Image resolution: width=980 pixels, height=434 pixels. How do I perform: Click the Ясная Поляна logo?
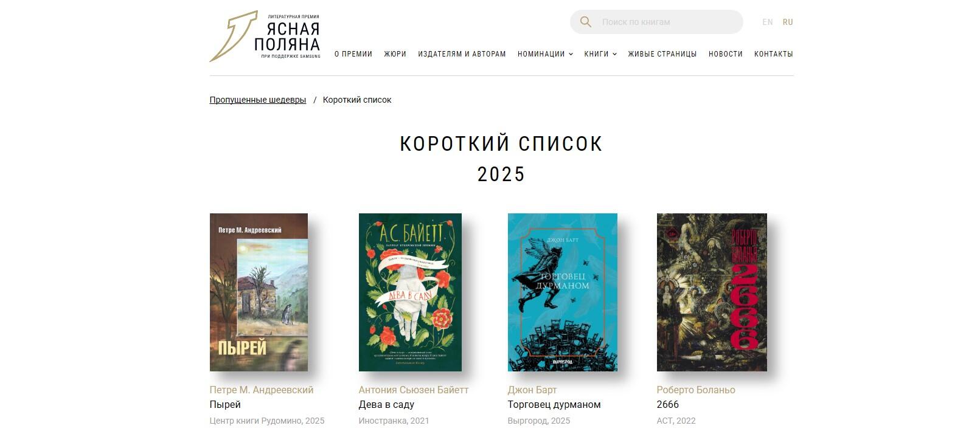click(265, 36)
